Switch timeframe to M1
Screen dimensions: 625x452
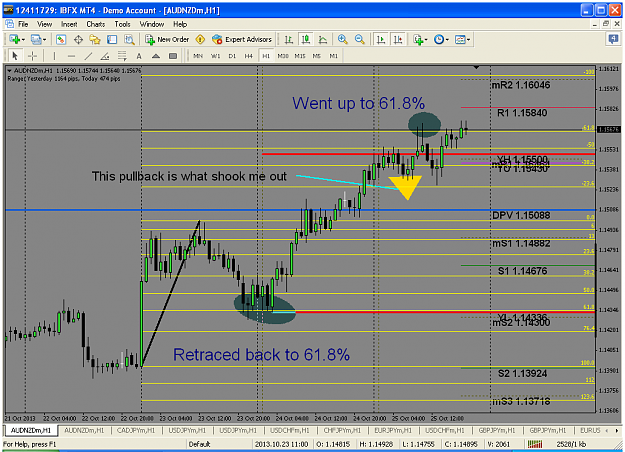pos(334,56)
